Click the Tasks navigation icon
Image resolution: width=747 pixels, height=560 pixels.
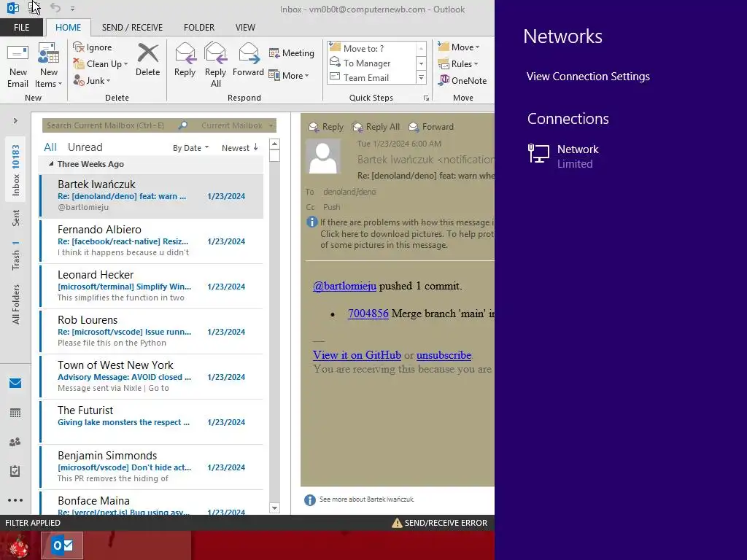tap(15, 471)
